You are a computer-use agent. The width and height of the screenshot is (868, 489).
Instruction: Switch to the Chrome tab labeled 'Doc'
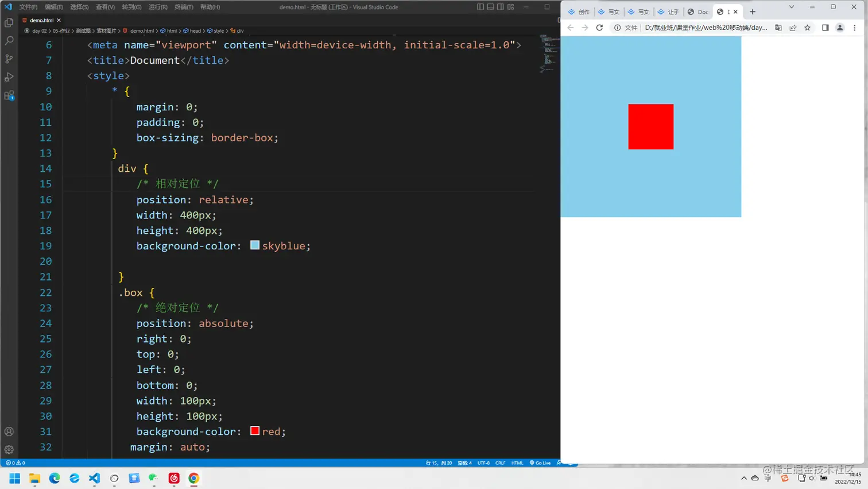698,11
